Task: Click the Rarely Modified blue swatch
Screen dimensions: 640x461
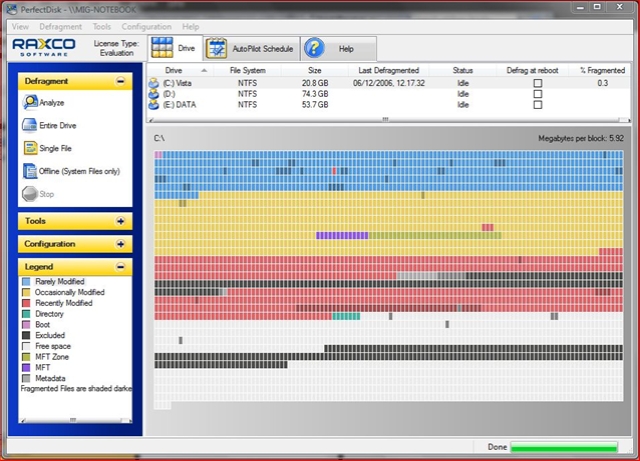Action: pyautogui.click(x=26, y=281)
